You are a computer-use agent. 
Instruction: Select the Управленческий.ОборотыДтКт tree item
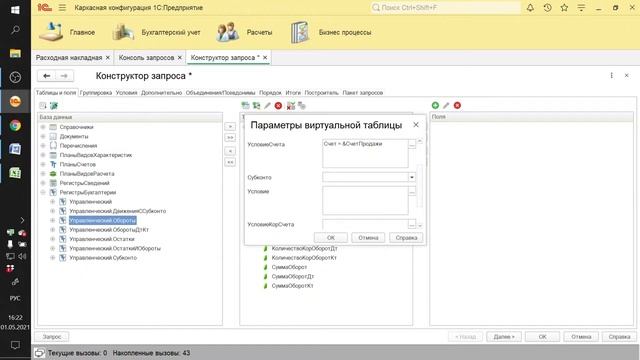click(x=109, y=230)
